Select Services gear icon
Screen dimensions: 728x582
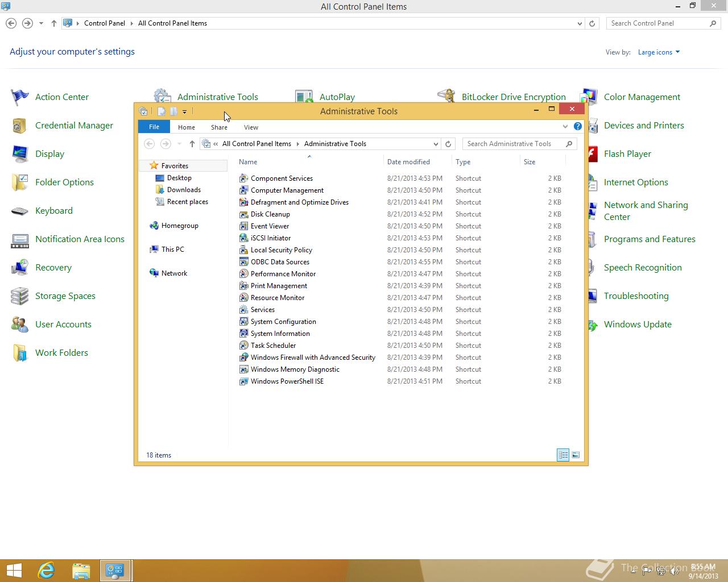[x=243, y=310]
